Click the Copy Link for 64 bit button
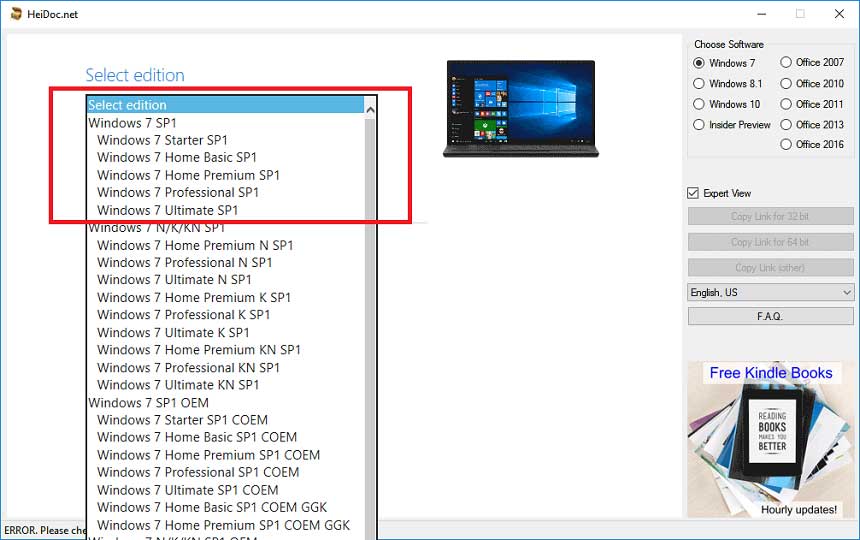Screen dimensions: 860x540 tap(770, 242)
